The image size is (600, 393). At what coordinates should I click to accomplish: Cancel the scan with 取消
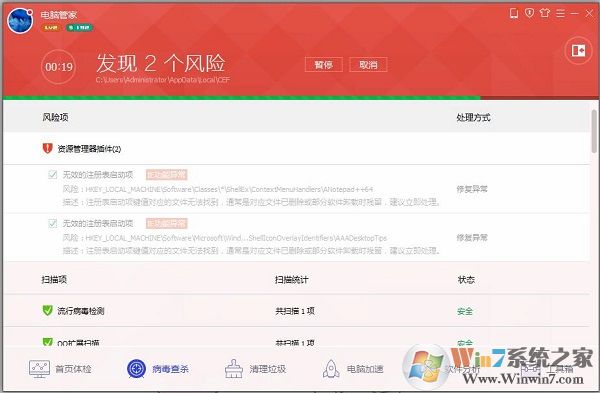point(368,65)
